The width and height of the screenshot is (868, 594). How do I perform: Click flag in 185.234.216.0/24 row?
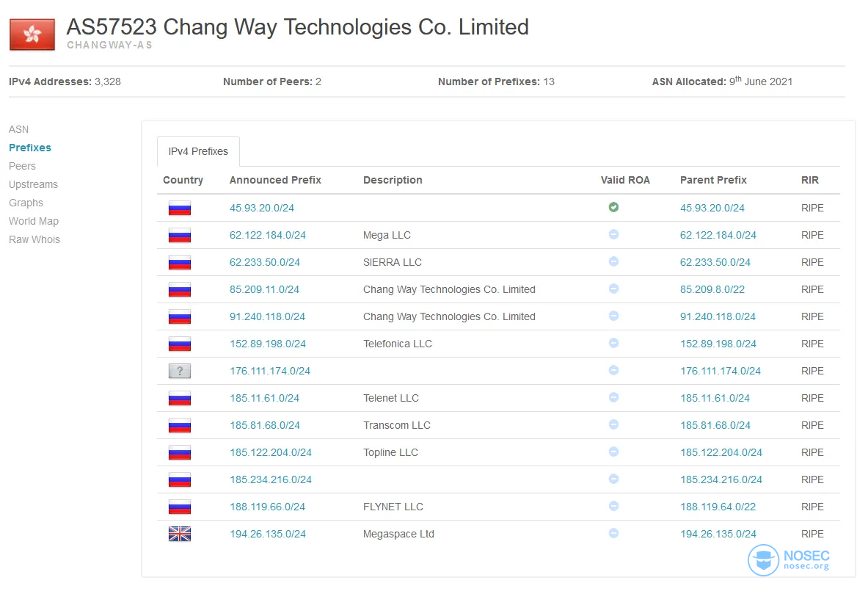(179, 479)
